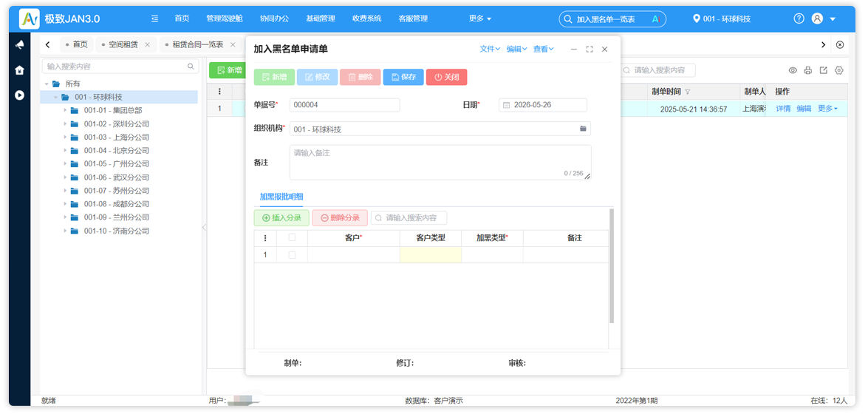Switch to the 首页 page tab
Viewport: 868px width, 417px height.
click(x=76, y=44)
